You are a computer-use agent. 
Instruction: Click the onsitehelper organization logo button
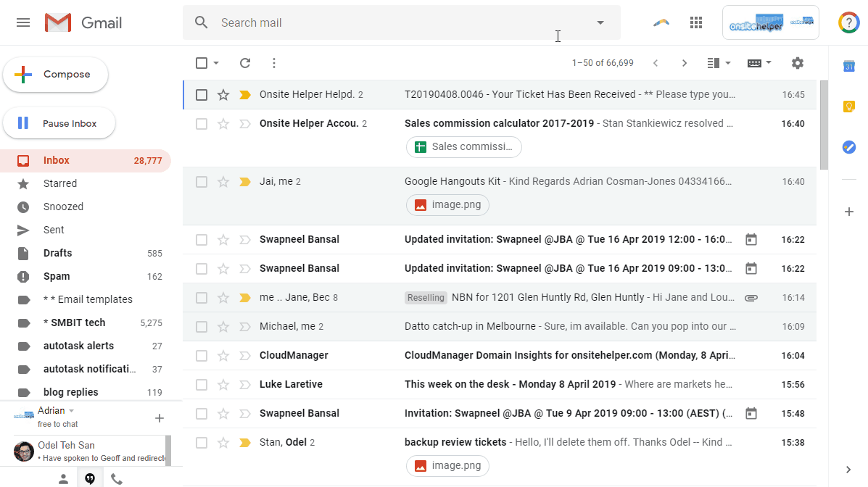click(771, 22)
